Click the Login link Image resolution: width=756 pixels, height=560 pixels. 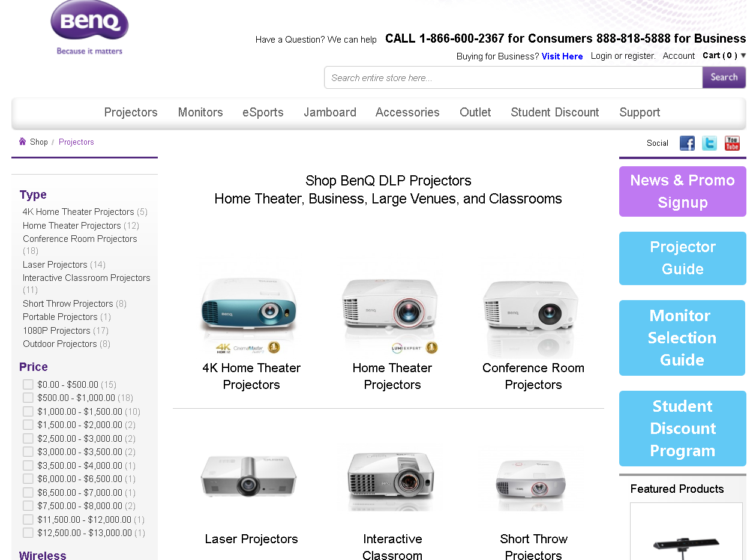tap(601, 56)
